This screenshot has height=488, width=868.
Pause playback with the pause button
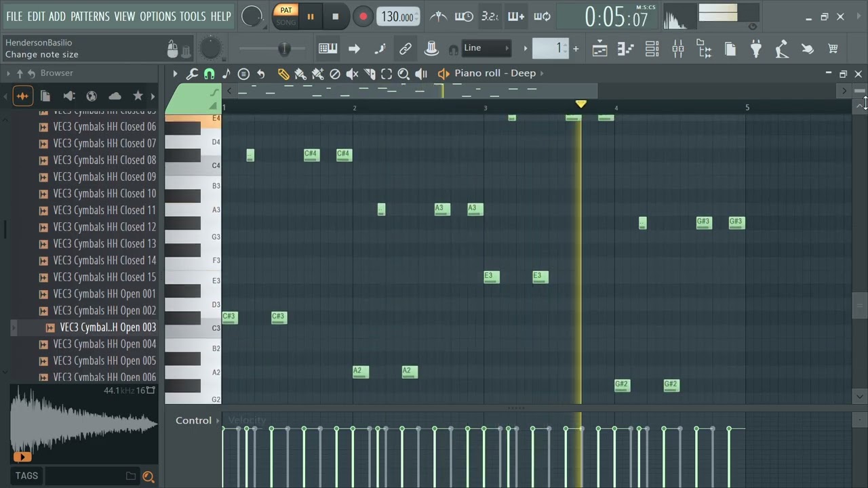click(311, 17)
